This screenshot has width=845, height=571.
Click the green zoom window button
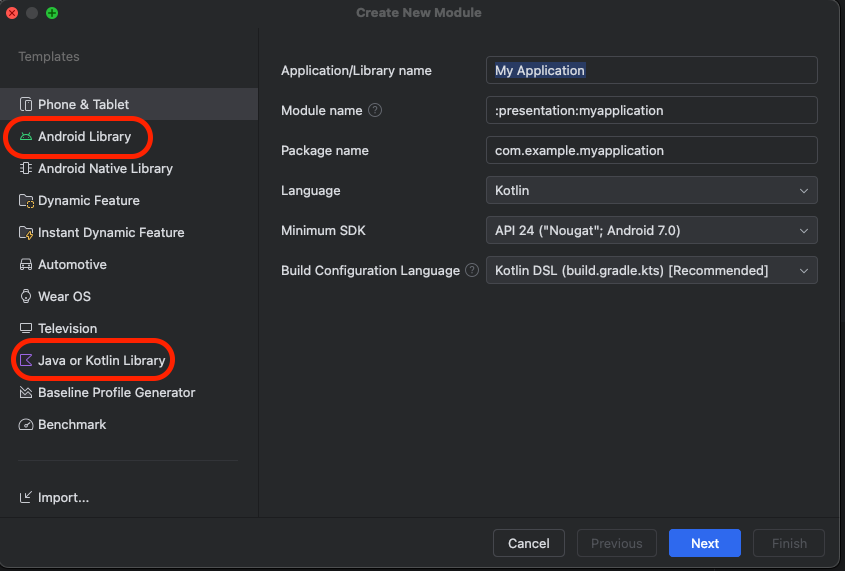(x=52, y=13)
